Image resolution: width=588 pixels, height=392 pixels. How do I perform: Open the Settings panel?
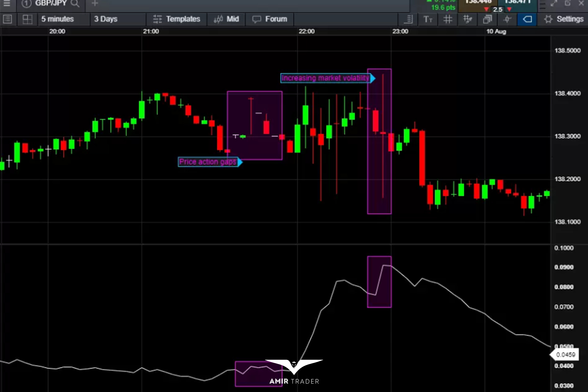tap(563, 19)
